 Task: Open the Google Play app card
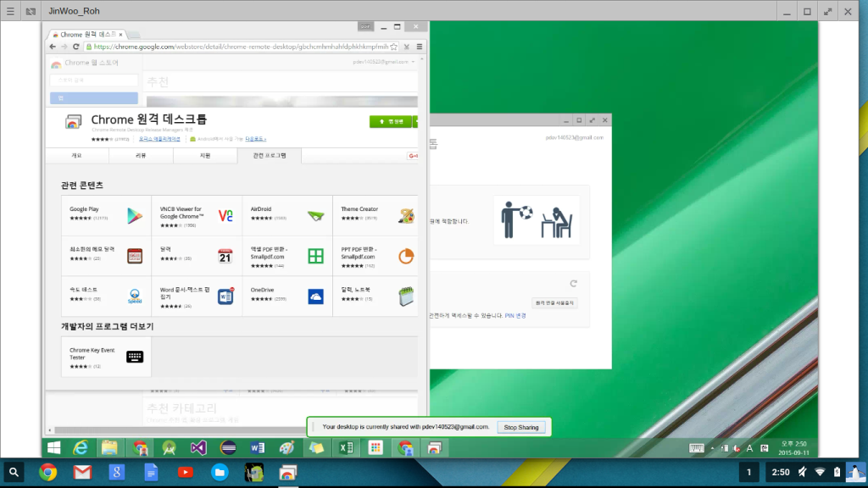point(106,215)
